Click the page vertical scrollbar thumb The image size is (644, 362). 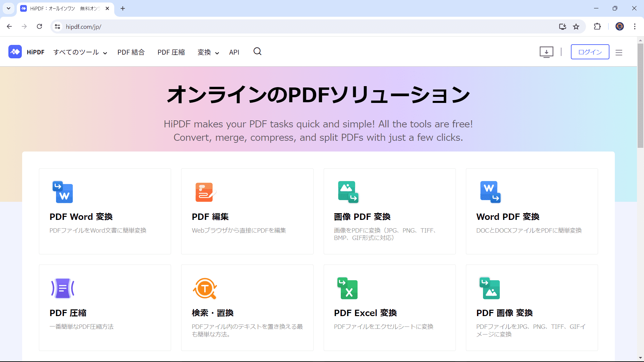point(640,96)
